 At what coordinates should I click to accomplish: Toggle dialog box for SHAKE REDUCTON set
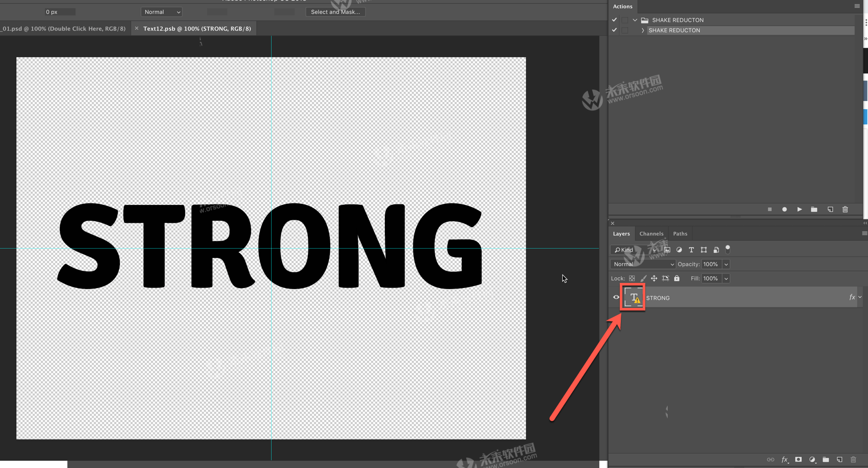coord(624,20)
